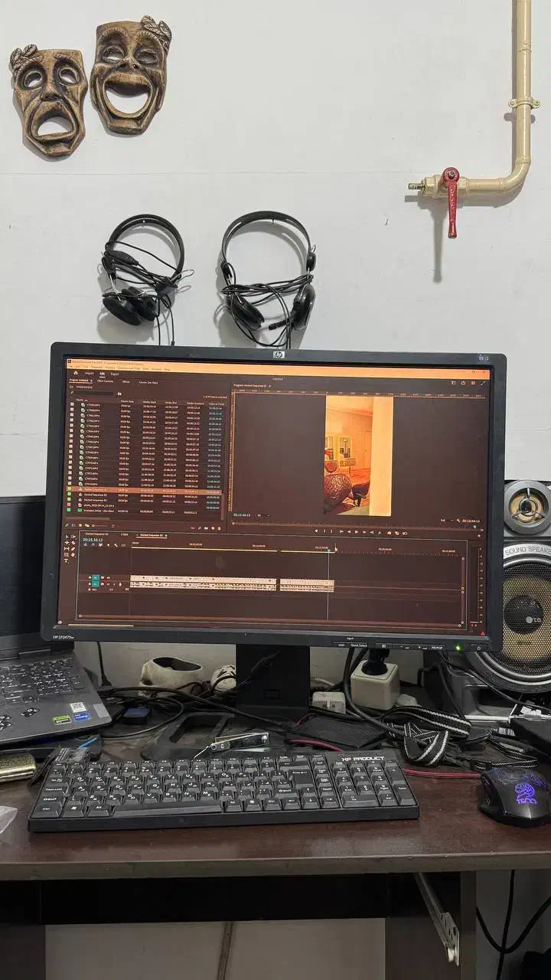
Task: Toggle Linked Selection in timeline
Action: point(100,545)
